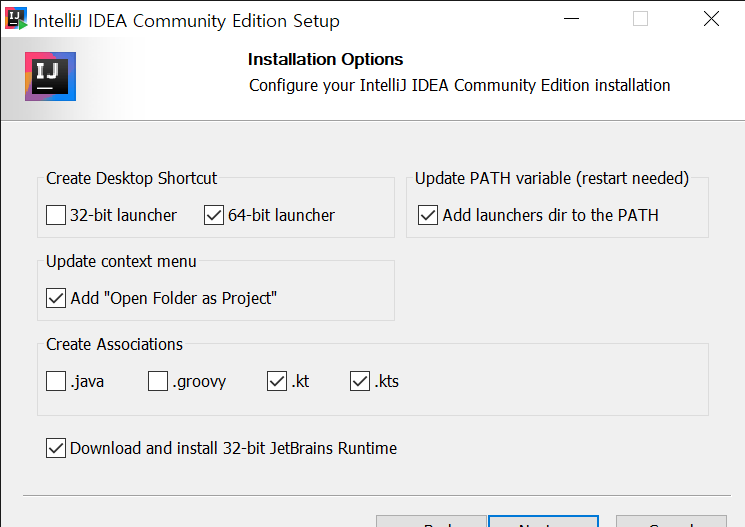Click the Configure your IntelliJ IDEA installation subtitle
This screenshot has width=745, height=527.
(x=459, y=86)
